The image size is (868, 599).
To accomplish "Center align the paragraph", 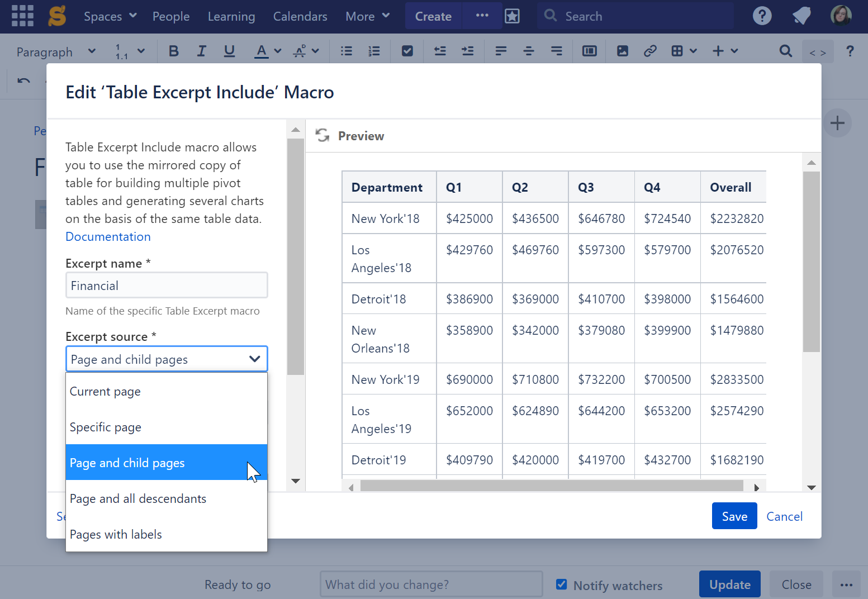I will pyautogui.click(x=528, y=51).
